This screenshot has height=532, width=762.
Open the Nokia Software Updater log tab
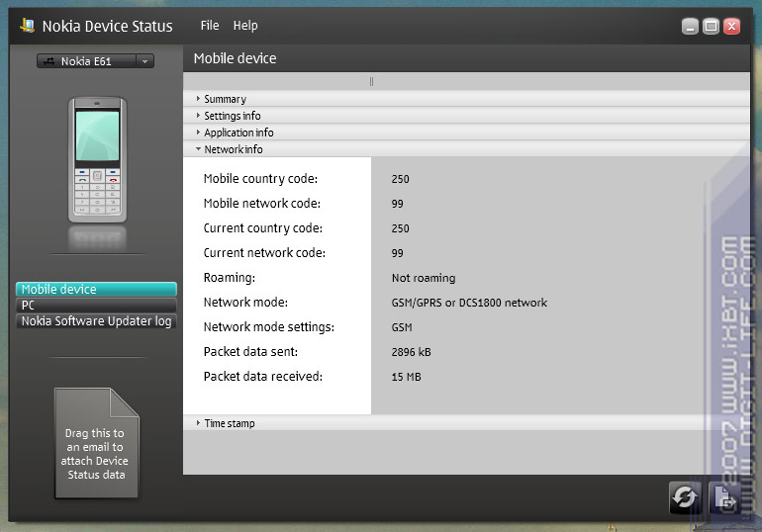pyautogui.click(x=96, y=321)
